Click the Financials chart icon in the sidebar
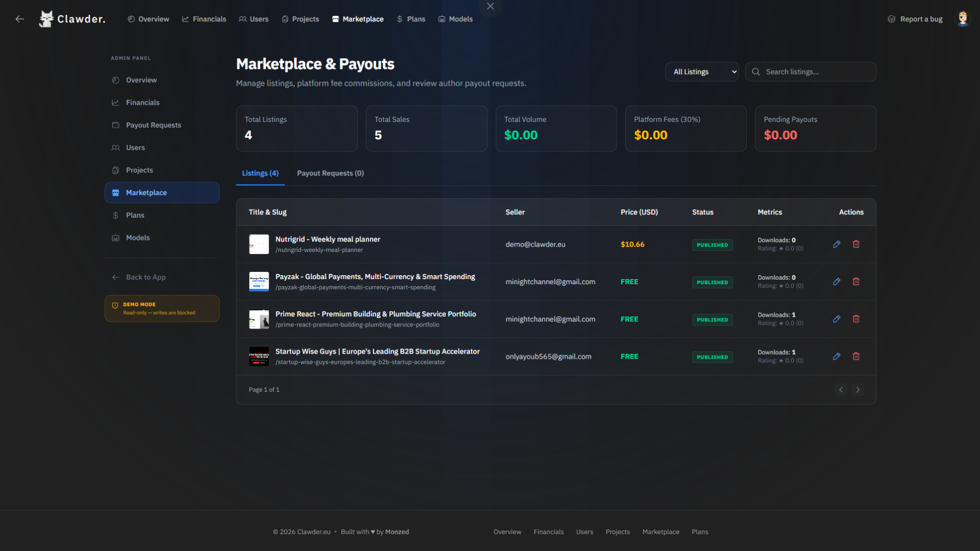Viewport: 980px width, 551px height. coord(115,103)
